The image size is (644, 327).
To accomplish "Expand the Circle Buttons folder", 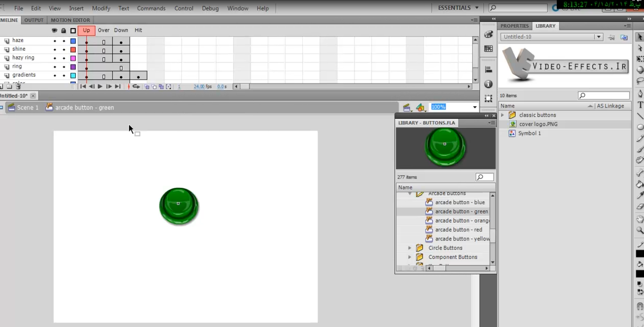I will pyautogui.click(x=409, y=248).
